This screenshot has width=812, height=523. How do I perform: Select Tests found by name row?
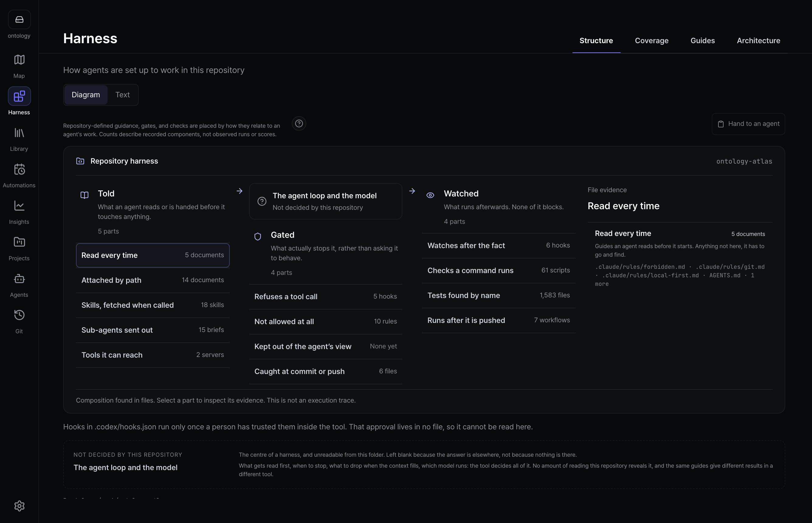coord(498,296)
